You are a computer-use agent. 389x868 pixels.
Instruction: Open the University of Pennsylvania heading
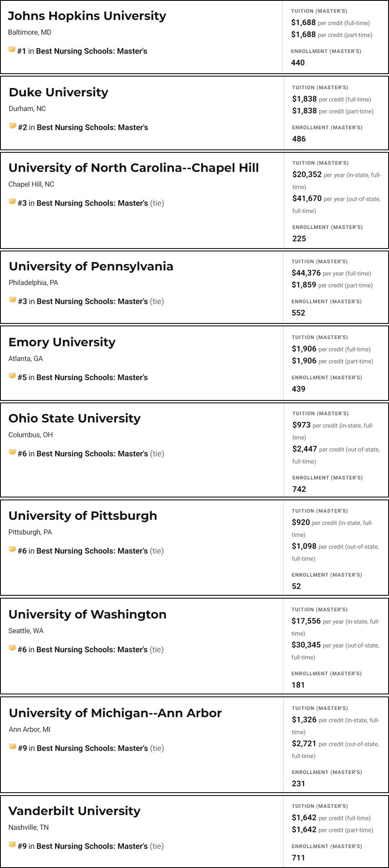pos(91,266)
